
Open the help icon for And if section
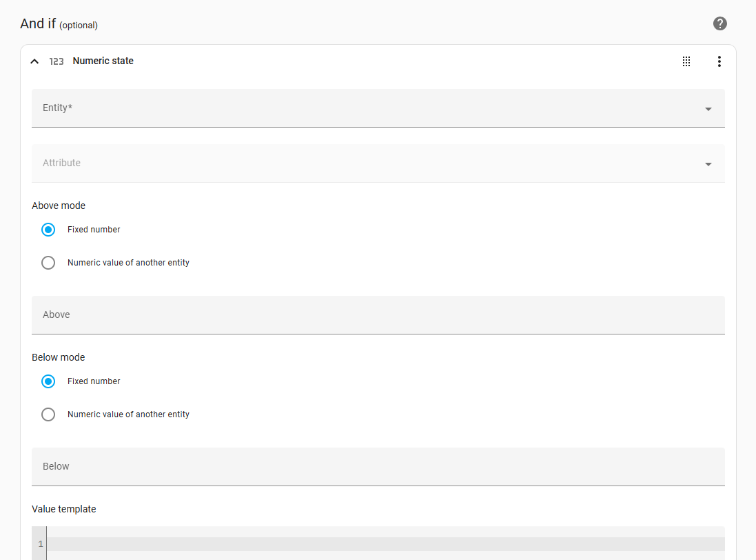pos(720,23)
